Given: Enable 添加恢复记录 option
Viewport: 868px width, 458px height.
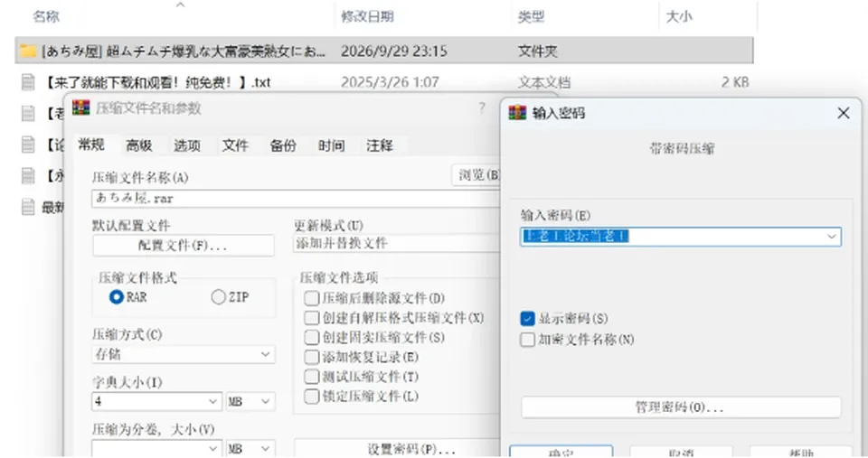Looking at the screenshot, I should [312, 357].
